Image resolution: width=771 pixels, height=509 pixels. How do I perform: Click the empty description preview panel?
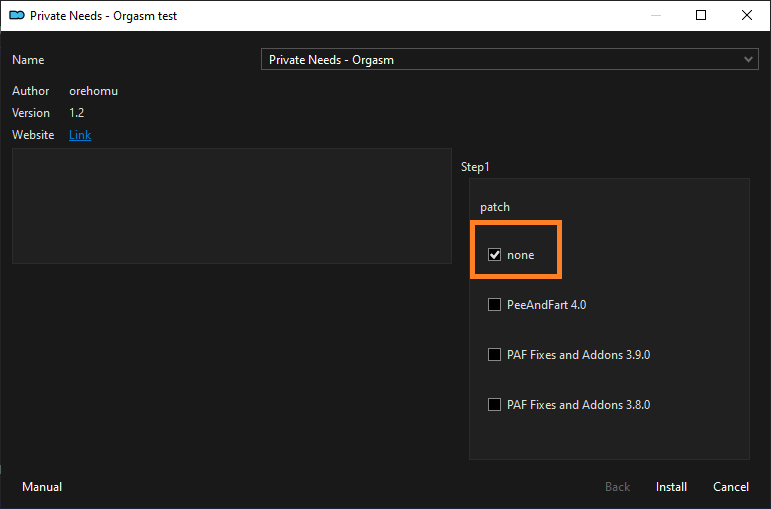(232, 206)
